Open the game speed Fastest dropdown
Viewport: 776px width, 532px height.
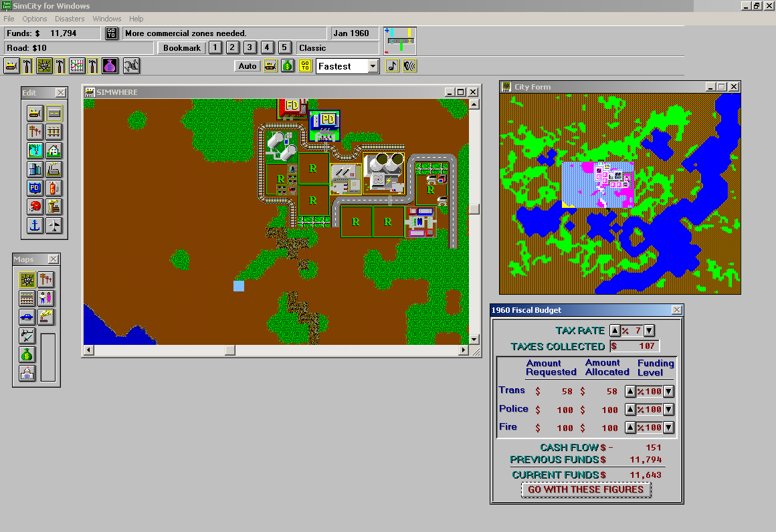click(373, 66)
